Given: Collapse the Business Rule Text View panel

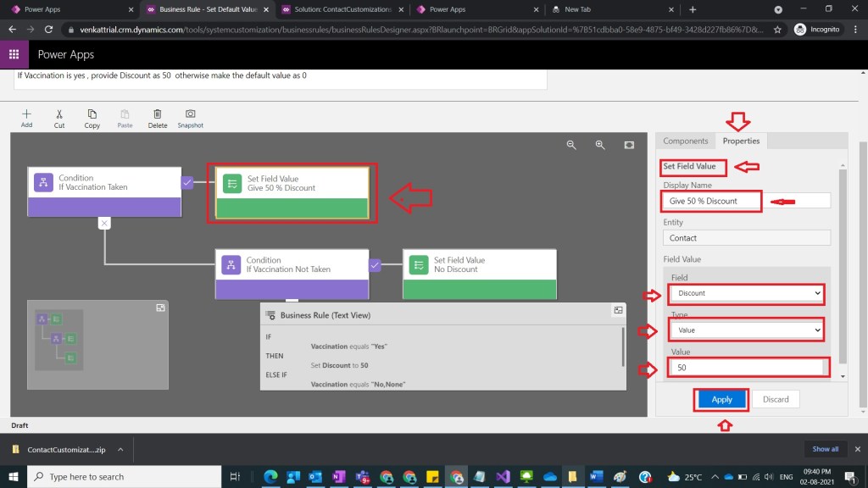Looking at the screenshot, I should 618,311.
